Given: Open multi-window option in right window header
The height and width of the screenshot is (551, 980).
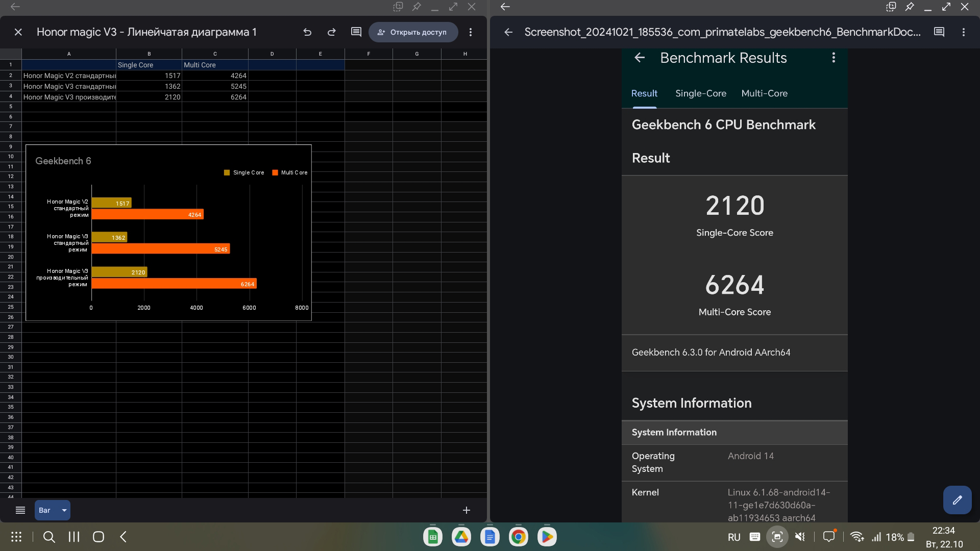Looking at the screenshot, I should point(891,7).
